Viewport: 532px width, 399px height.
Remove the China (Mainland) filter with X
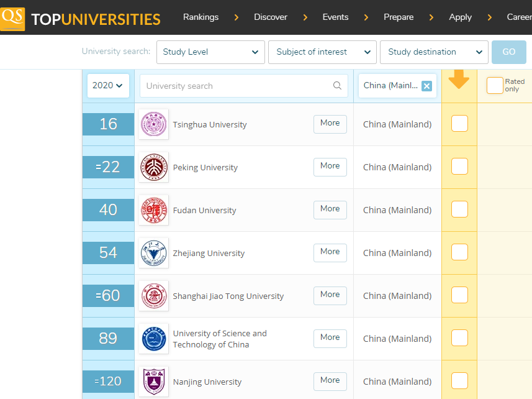coord(426,86)
